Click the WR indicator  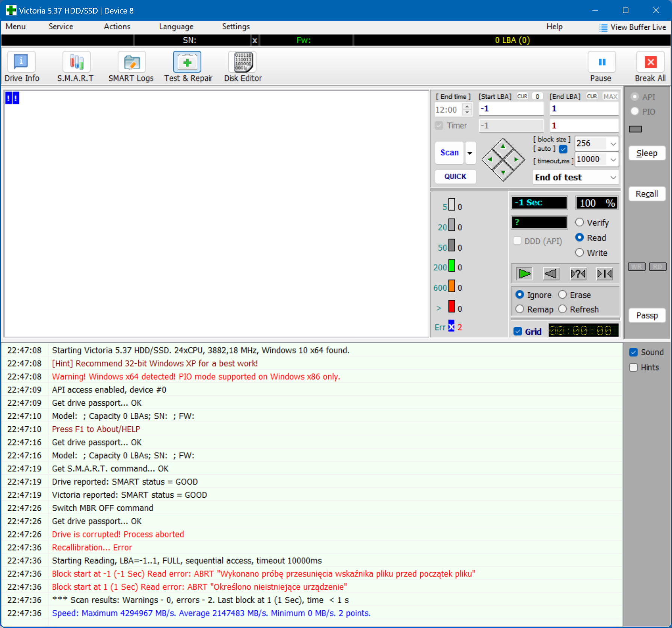tap(637, 267)
